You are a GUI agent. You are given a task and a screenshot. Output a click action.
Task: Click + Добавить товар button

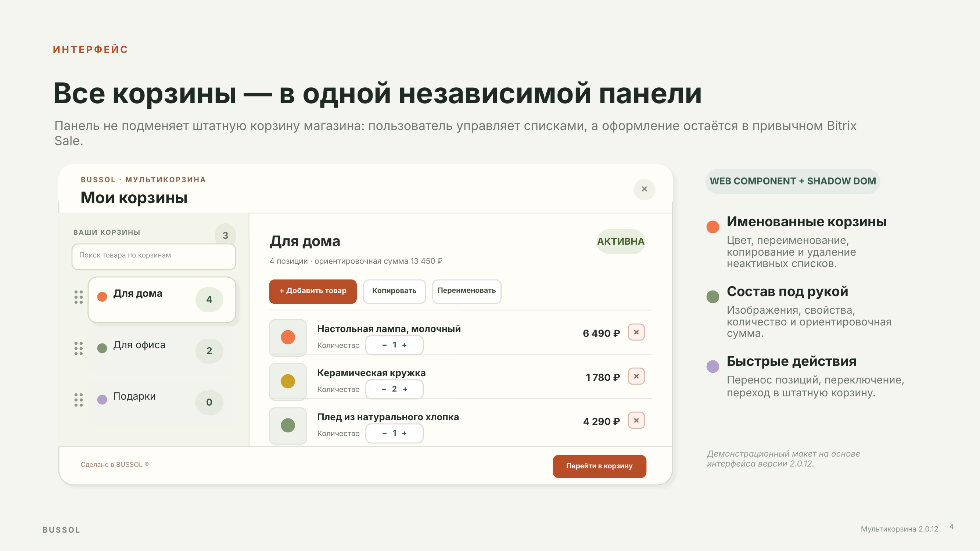[313, 291]
